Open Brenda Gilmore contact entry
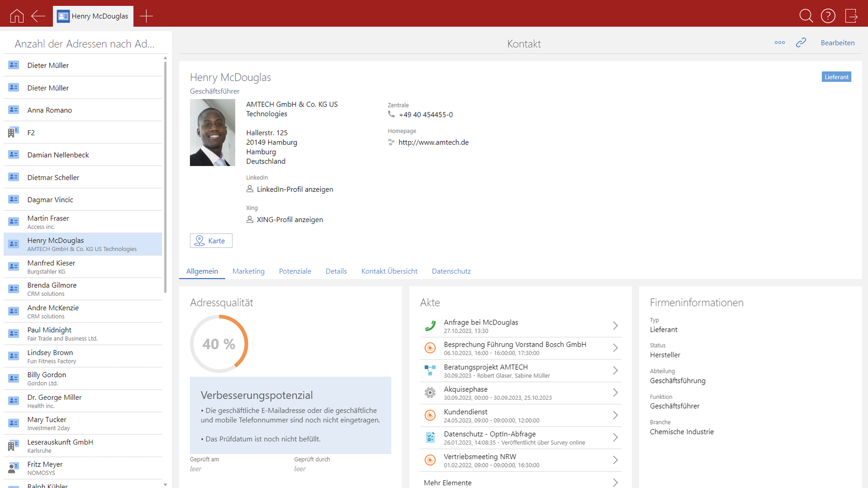The image size is (868, 488). 83,289
